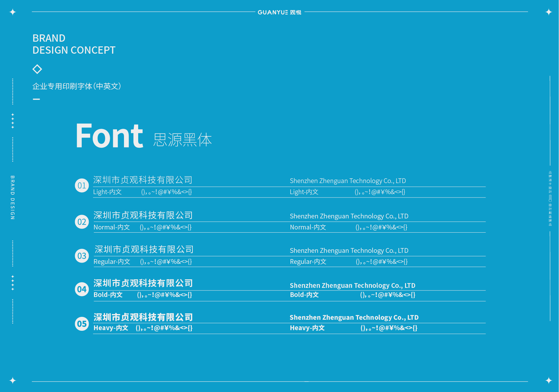Click the English company name in row 03
559x392 pixels.
(x=349, y=251)
